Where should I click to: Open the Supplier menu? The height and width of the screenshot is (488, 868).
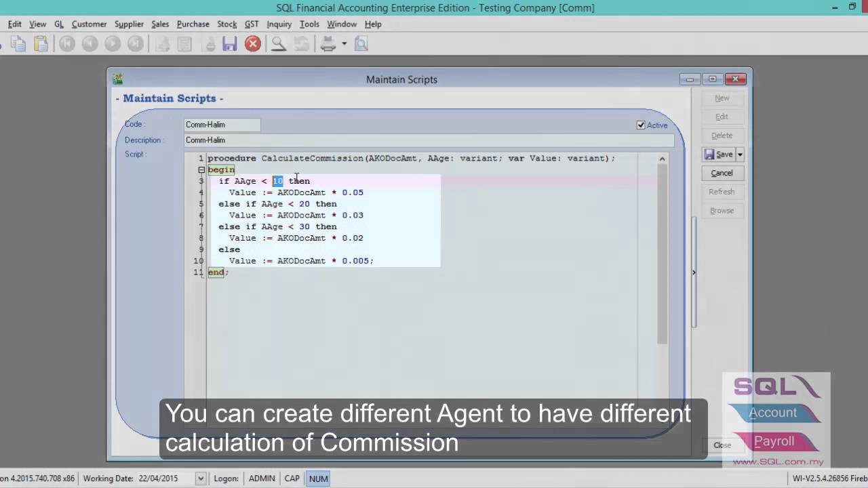[129, 24]
